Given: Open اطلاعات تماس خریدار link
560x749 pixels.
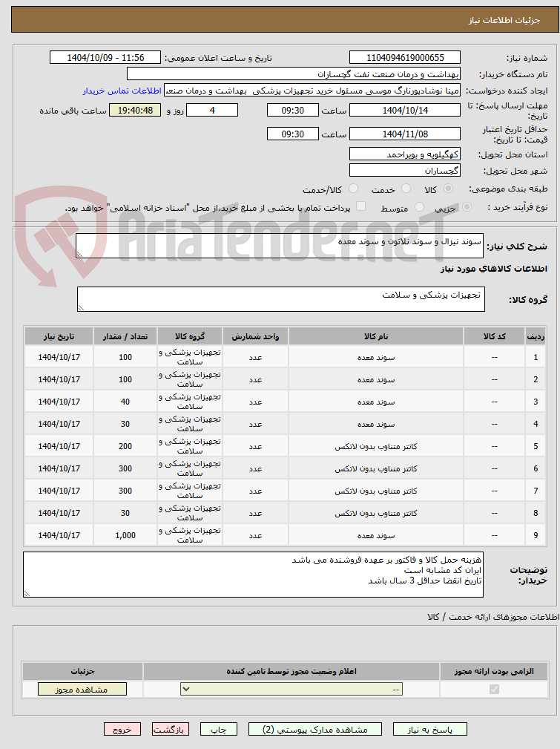Looking at the screenshot, I should click(122, 91).
